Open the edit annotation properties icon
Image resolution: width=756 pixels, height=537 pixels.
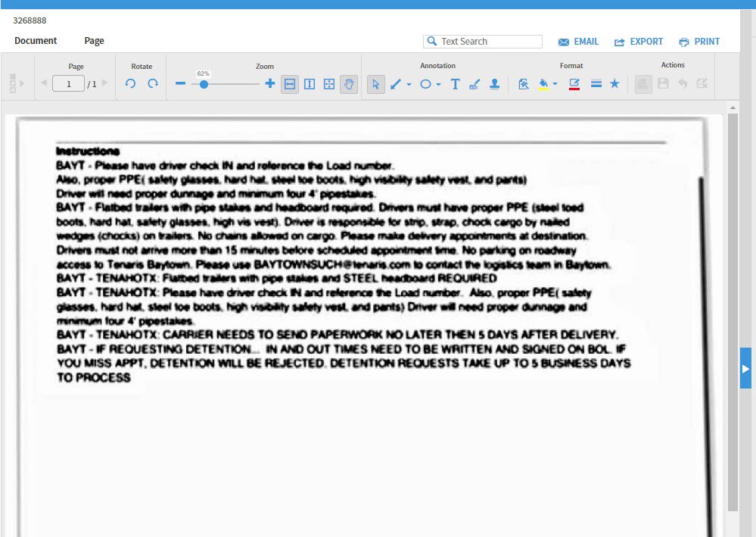[x=524, y=84]
